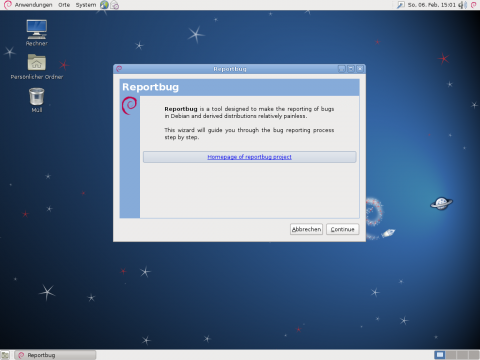Minimize the Reportbug window
480x360 pixels.
pos(342,69)
